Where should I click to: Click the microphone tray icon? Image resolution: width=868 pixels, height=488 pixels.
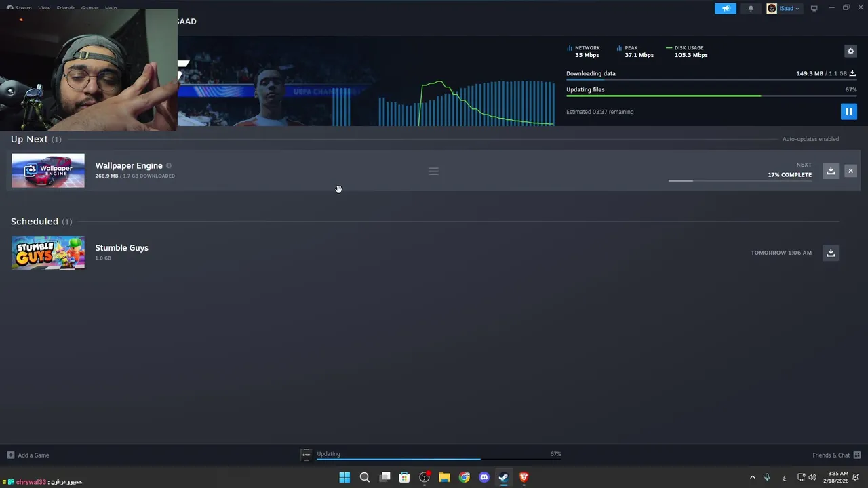(x=767, y=477)
